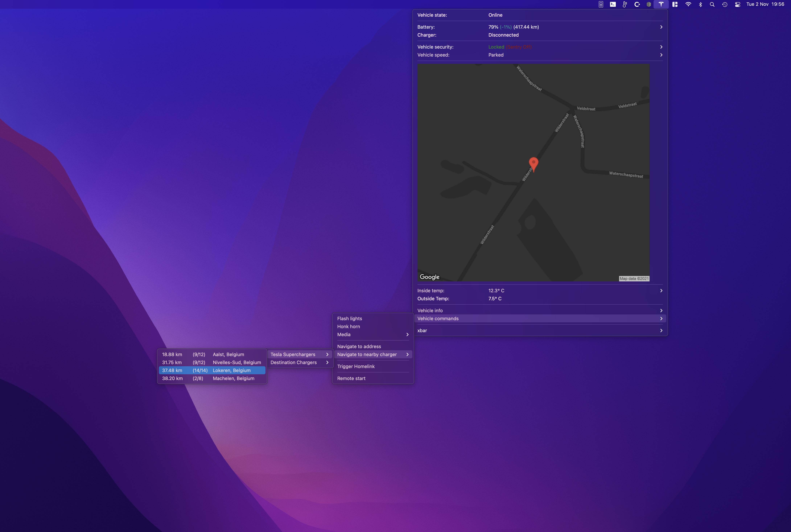Open Control Center toggles icon
791x532 pixels.
[x=737, y=4]
